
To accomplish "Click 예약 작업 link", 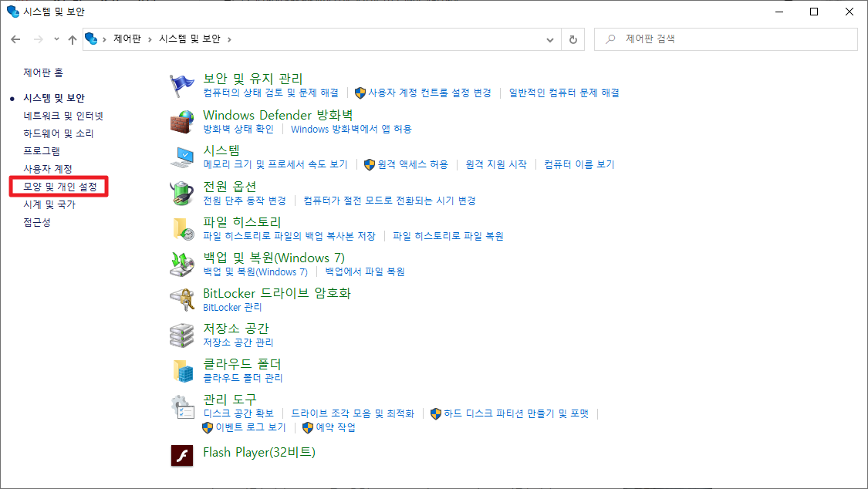I will point(336,427).
